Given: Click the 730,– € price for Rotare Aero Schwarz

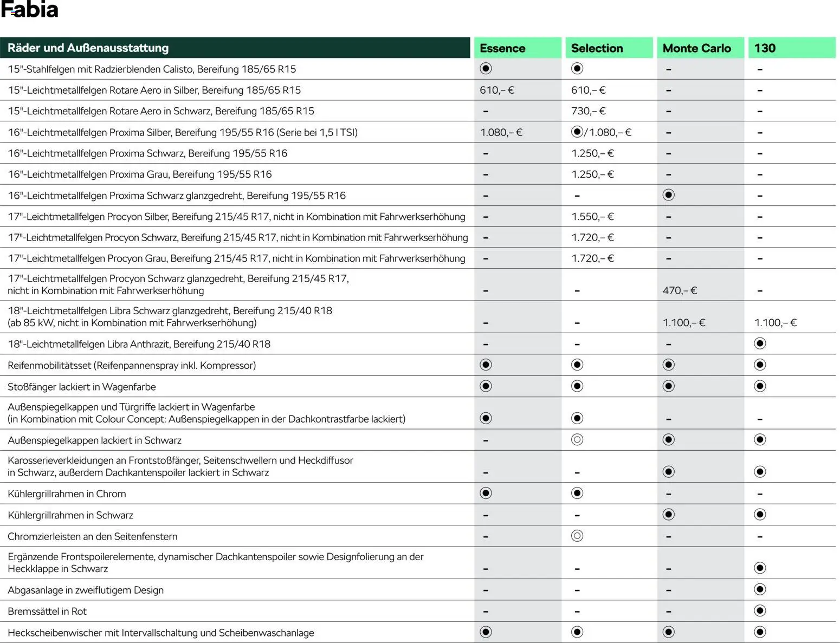Looking at the screenshot, I should pyautogui.click(x=589, y=111).
